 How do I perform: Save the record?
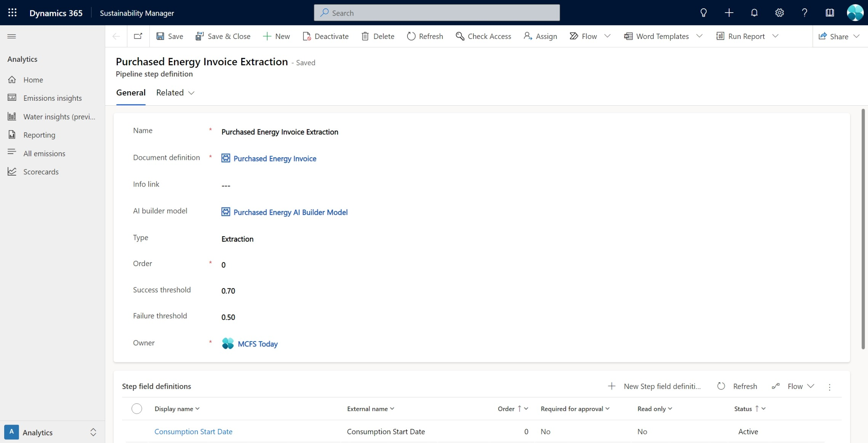coord(170,36)
